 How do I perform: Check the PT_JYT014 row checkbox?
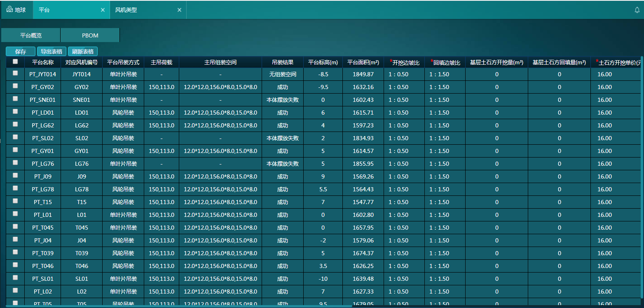pos(15,73)
